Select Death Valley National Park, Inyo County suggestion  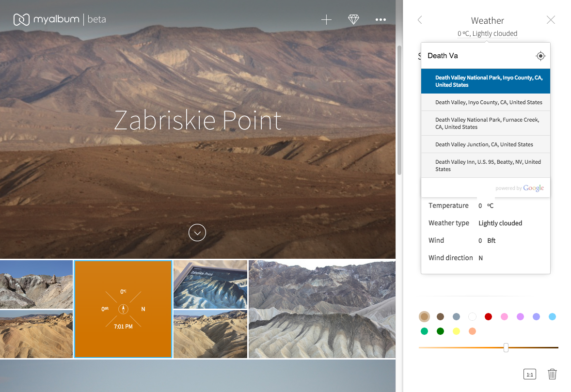click(x=485, y=81)
